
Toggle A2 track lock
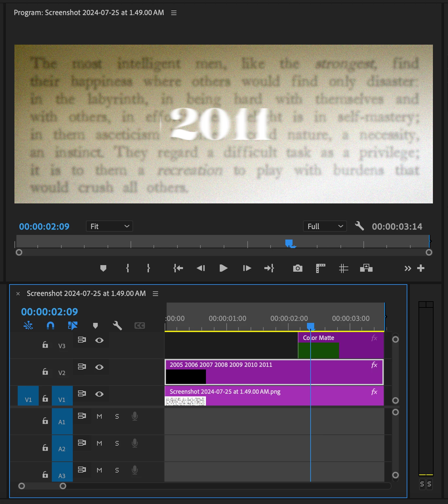(x=45, y=448)
